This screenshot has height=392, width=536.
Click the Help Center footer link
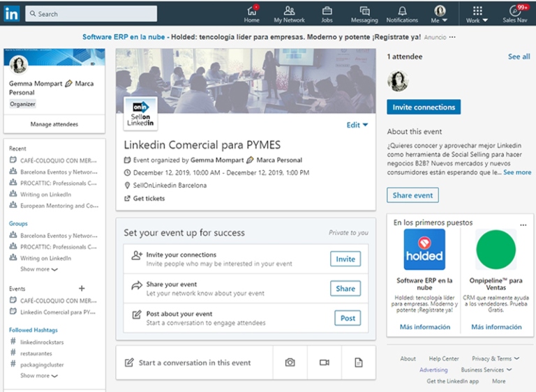pos(444,359)
